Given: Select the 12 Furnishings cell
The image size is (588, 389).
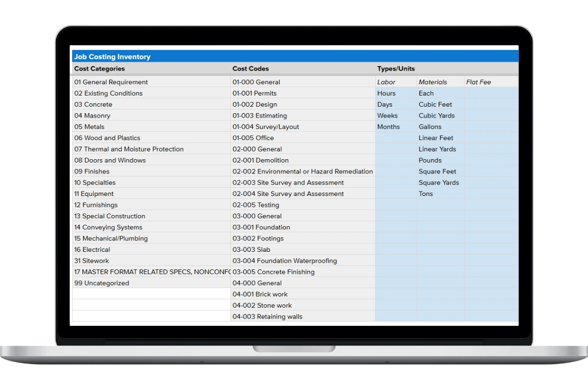Looking at the screenshot, I should tap(151, 205).
